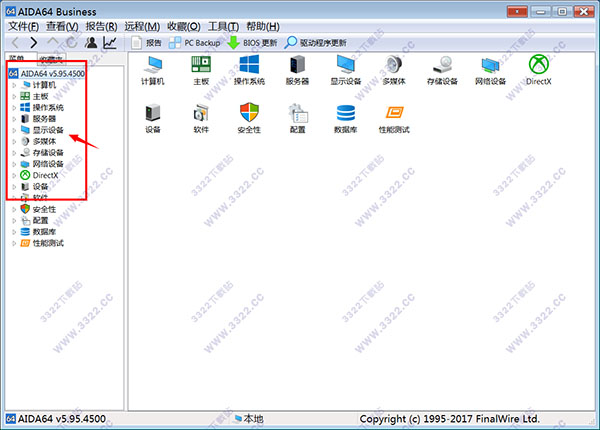
Task: Select 性能测试 in the tree
Action: tap(48, 243)
